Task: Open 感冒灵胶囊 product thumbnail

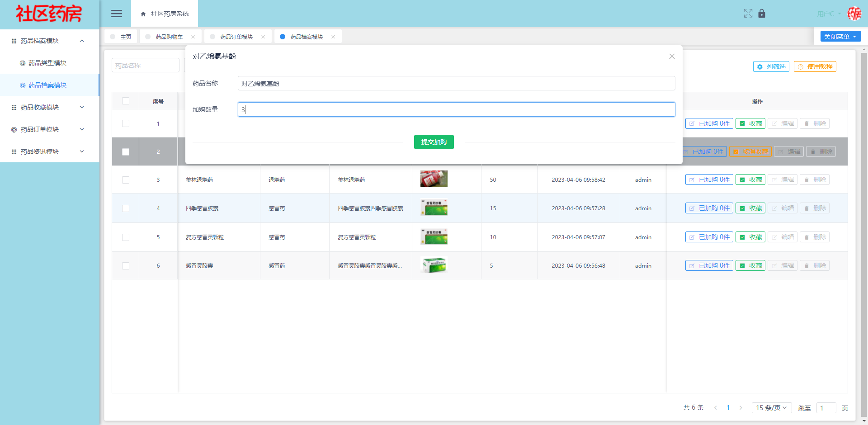Action: pyautogui.click(x=434, y=265)
